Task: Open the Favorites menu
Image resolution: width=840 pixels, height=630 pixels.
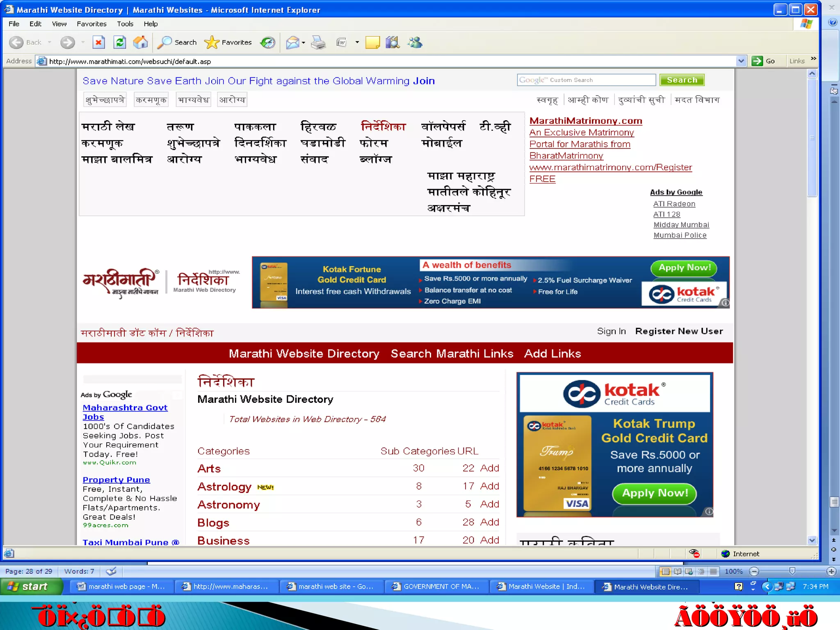Action: click(x=91, y=24)
